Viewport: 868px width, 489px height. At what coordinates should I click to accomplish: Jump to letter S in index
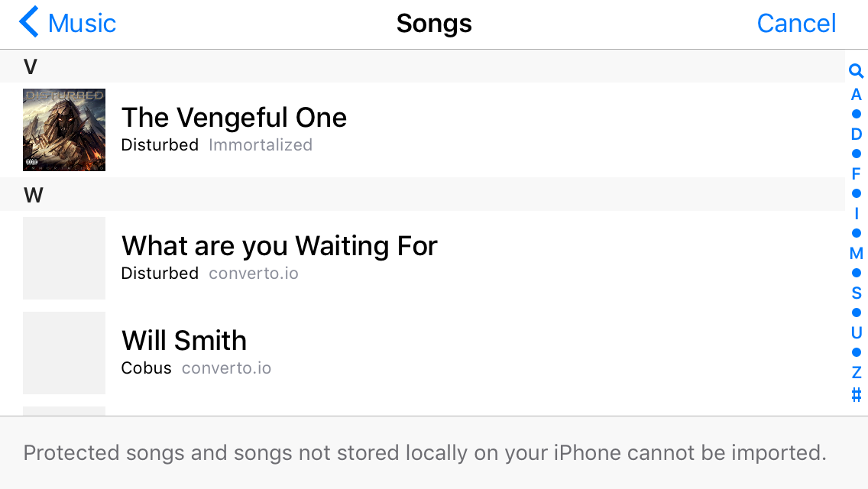click(x=857, y=293)
